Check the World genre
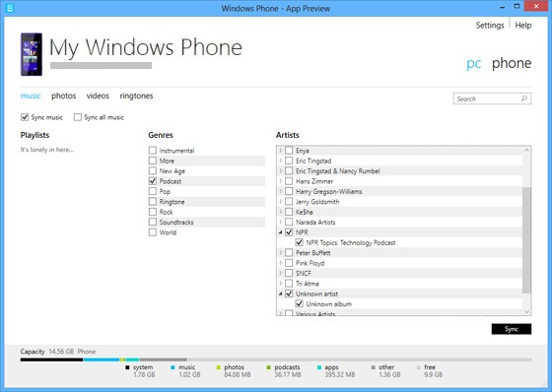This screenshot has height=392, width=552. [153, 232]
